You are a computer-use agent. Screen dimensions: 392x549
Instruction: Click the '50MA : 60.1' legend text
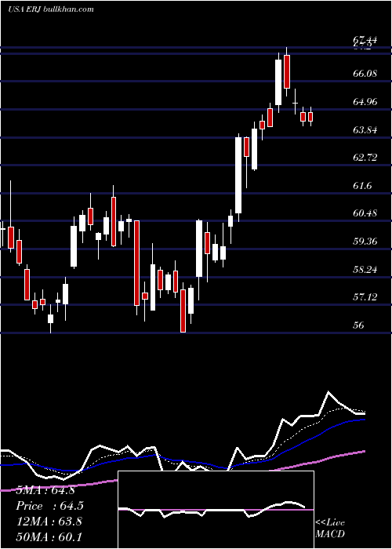point(49,536)
